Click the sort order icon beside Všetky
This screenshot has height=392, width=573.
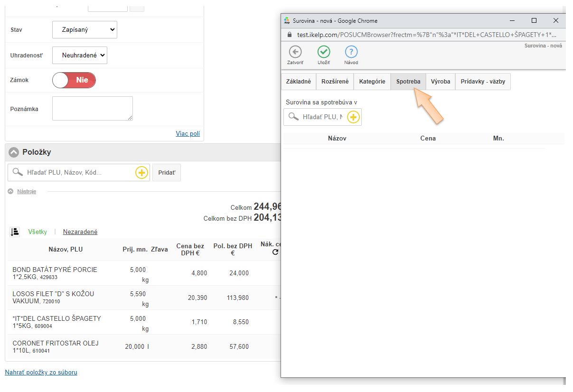15,232
